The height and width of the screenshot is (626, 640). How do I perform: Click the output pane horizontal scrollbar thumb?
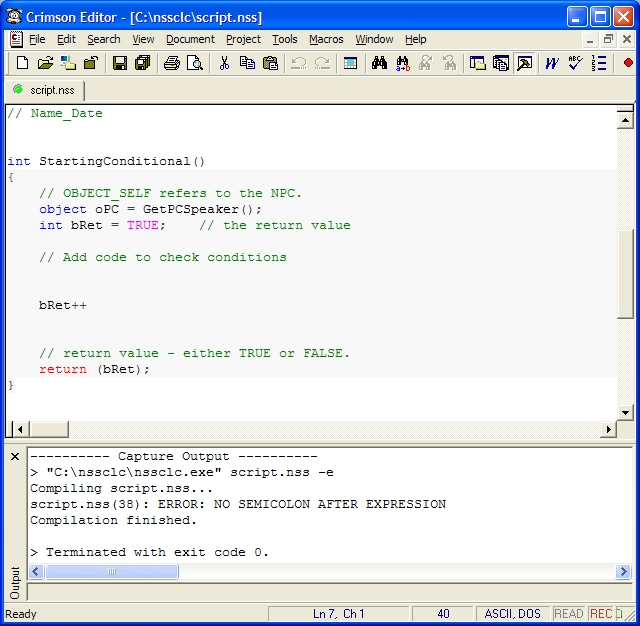point(112,572)
